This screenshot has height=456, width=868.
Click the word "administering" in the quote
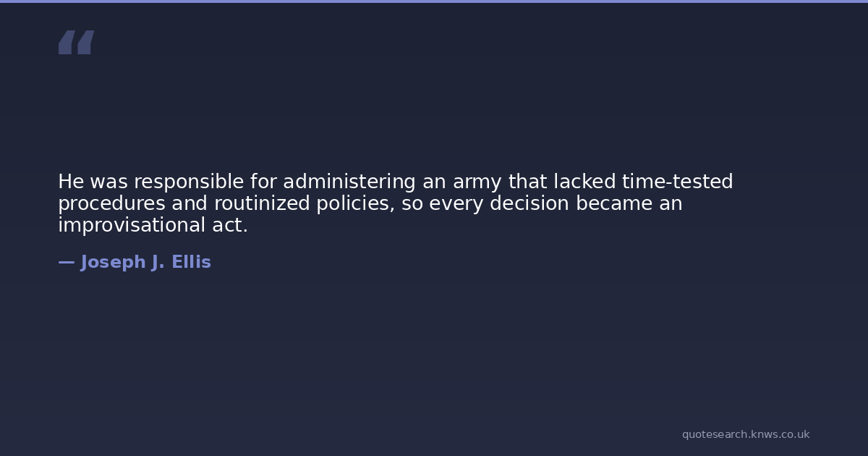348,182
